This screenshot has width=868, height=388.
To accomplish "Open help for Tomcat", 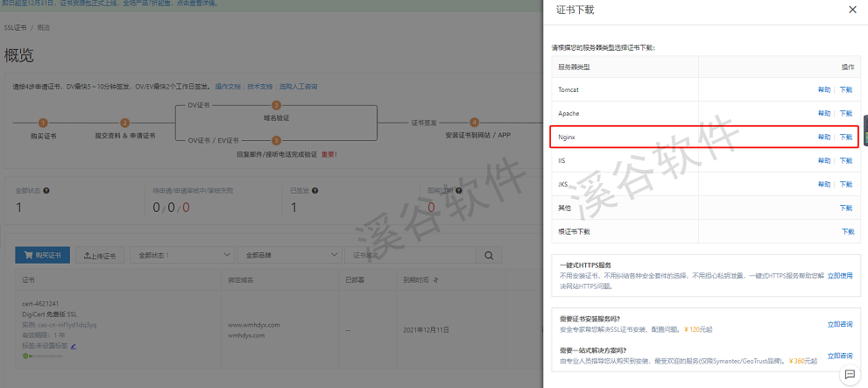I will [x=824, y=89].
